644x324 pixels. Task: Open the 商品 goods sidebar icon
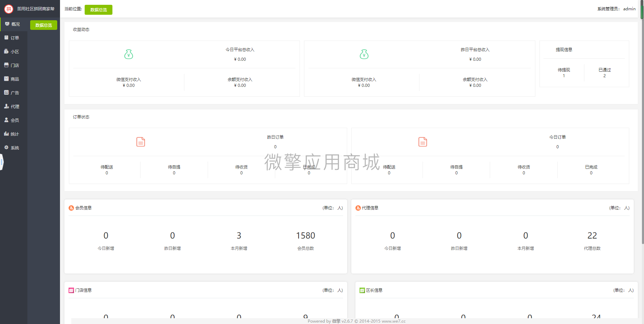pos(6,79)
